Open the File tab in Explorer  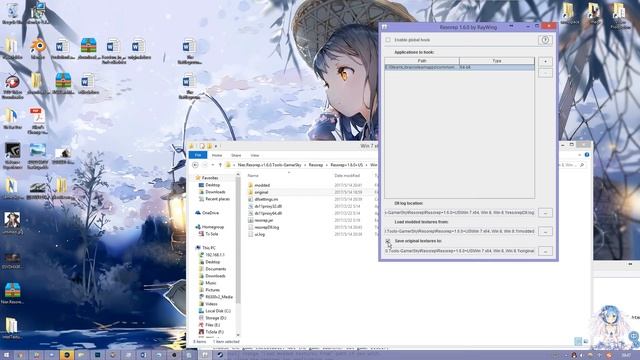198,155
